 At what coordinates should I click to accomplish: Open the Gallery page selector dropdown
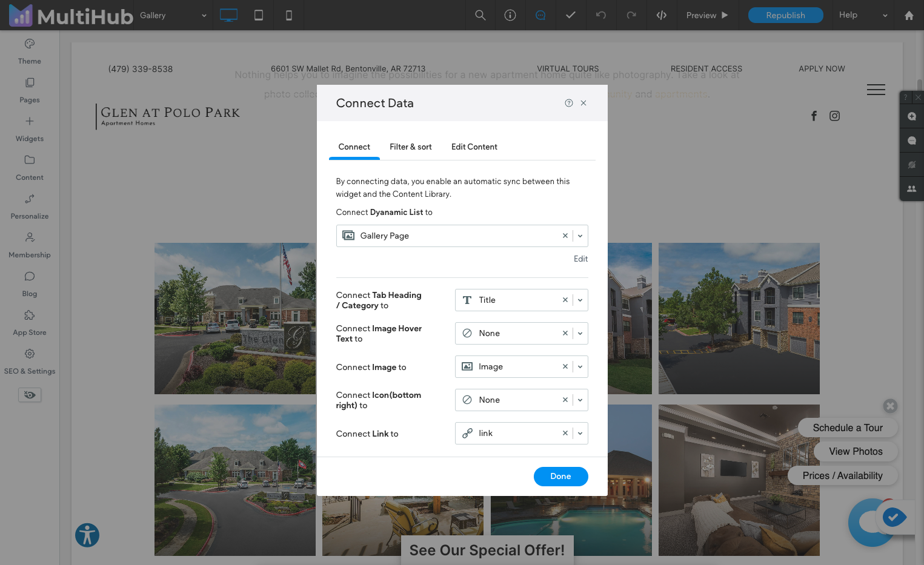point(173,15)
